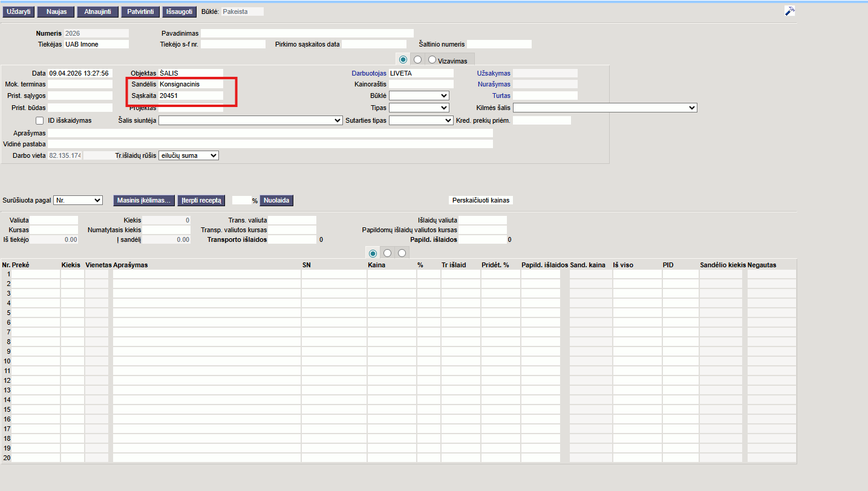Save using the Išsaugoti button

tap(180, 11)
